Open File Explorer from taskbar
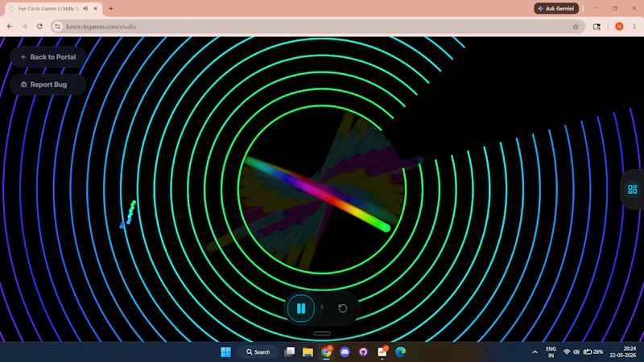 [308, 352]
